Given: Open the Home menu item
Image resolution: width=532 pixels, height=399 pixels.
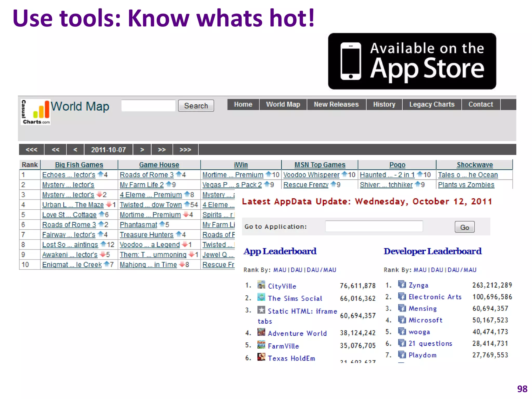Looking at the screenshot, I should tap(243, 104).
